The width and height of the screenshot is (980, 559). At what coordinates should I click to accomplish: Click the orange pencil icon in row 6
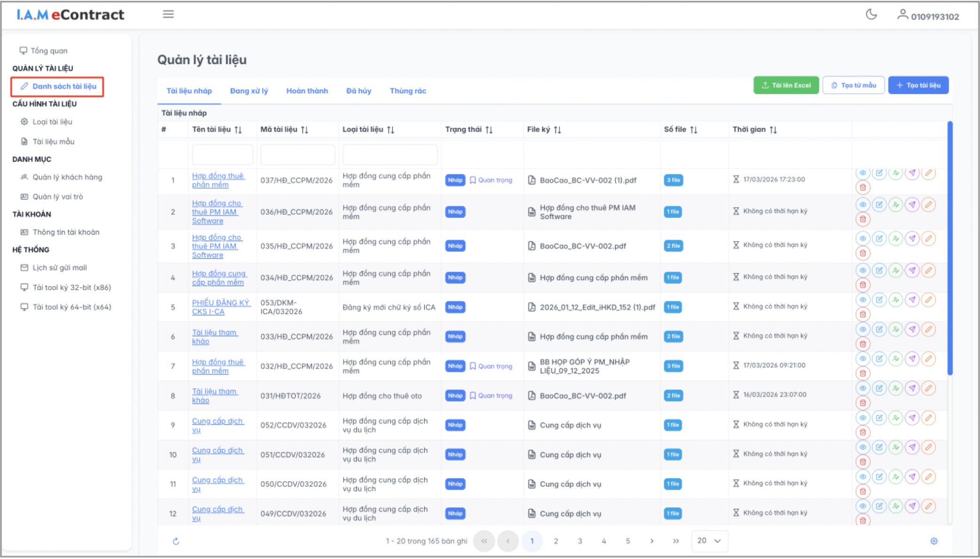(x=928, y=329)
